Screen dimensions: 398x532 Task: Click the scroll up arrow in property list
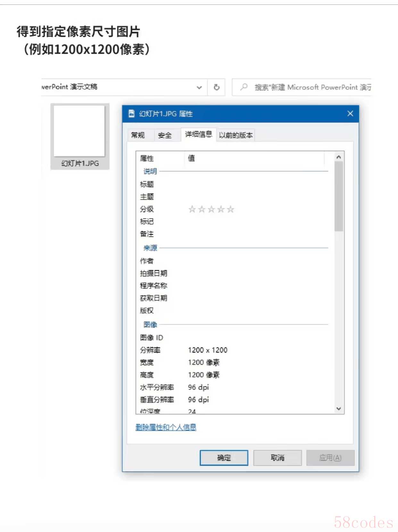tap(339, 157)
